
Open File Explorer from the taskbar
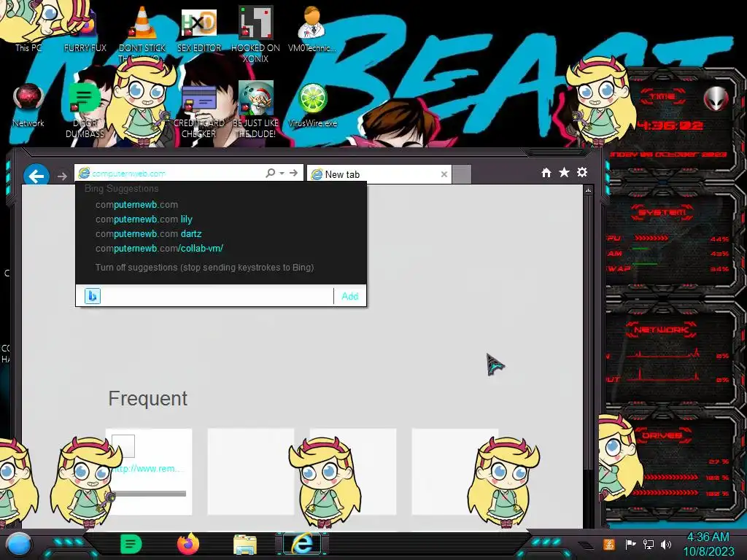tap(245, 544)
